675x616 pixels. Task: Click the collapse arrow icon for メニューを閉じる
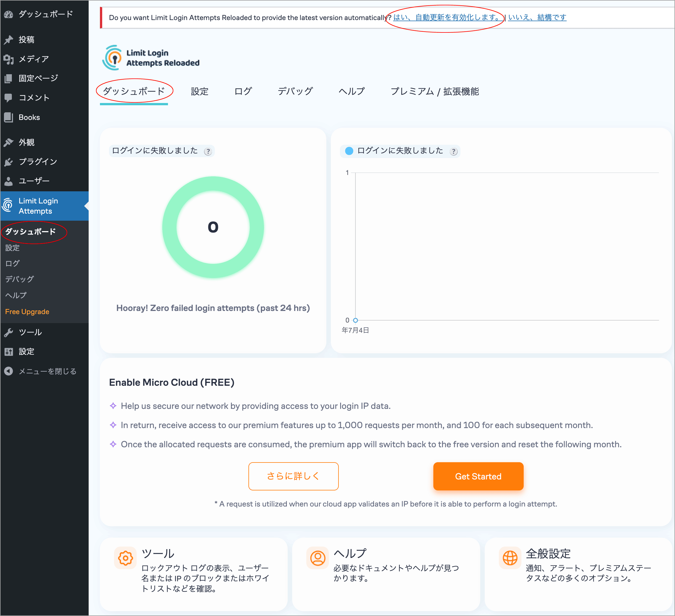[8, 371]
